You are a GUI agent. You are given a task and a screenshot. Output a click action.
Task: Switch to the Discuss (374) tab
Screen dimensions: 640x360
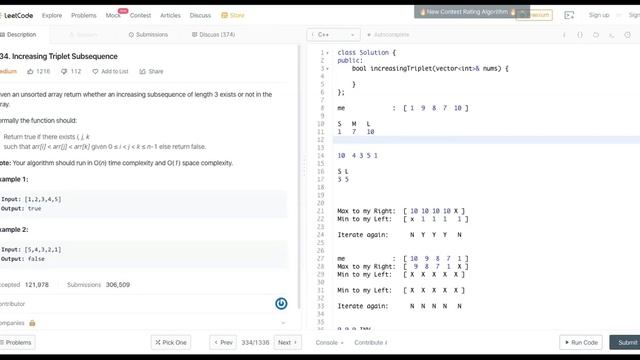click(213, 35)
